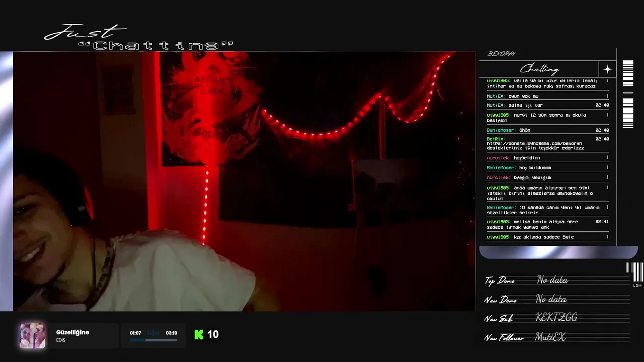644x362 pixels.
Task: Click the barcode icon right of Top Dono
Action: click(x=635, y=272)
